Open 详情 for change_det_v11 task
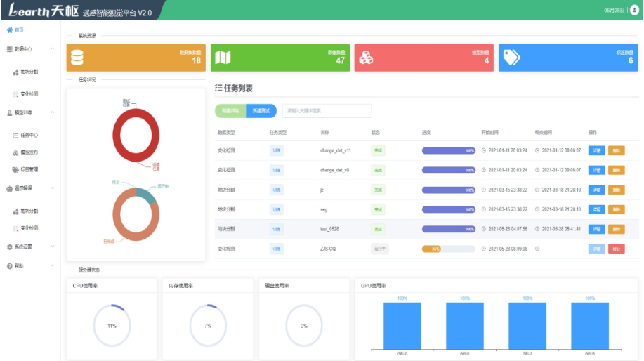This screenshot has width=644, height=361. pyautogui.click(x=597, y=151)
